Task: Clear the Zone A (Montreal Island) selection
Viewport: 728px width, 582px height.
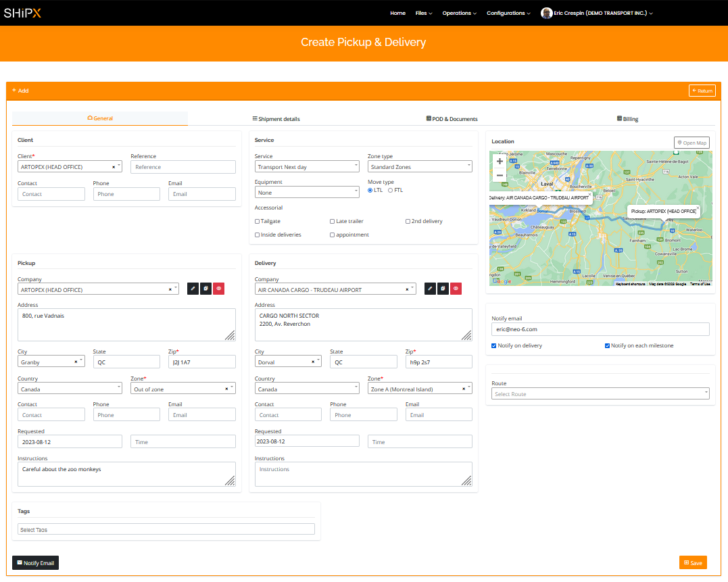Action: 463,389
